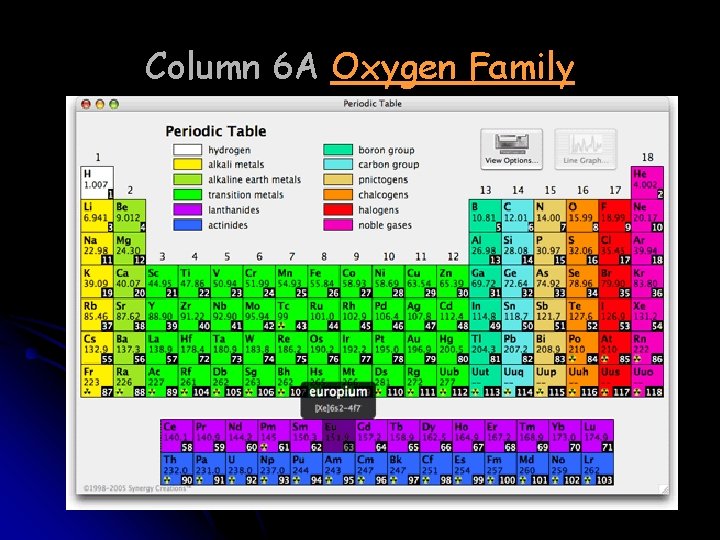Click the Carbon (C) element cell

tap(518, 216)
